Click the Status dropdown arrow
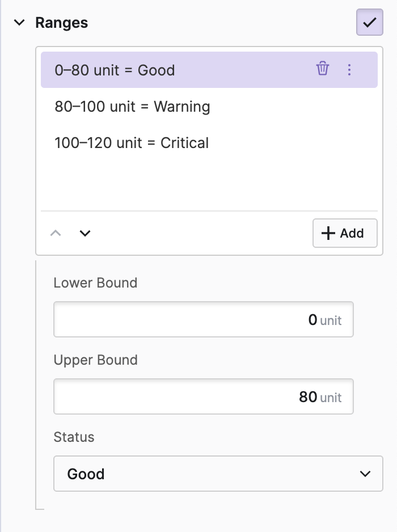This screenshot has height=532, width=397. (x=366, y=474)
